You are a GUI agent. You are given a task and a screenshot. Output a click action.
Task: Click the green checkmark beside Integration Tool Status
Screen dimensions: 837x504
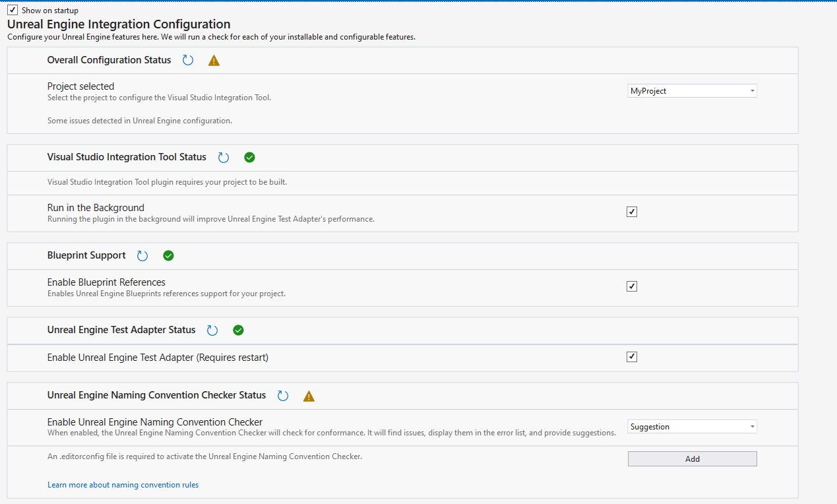pyautogui.click(x=249, y=158)
